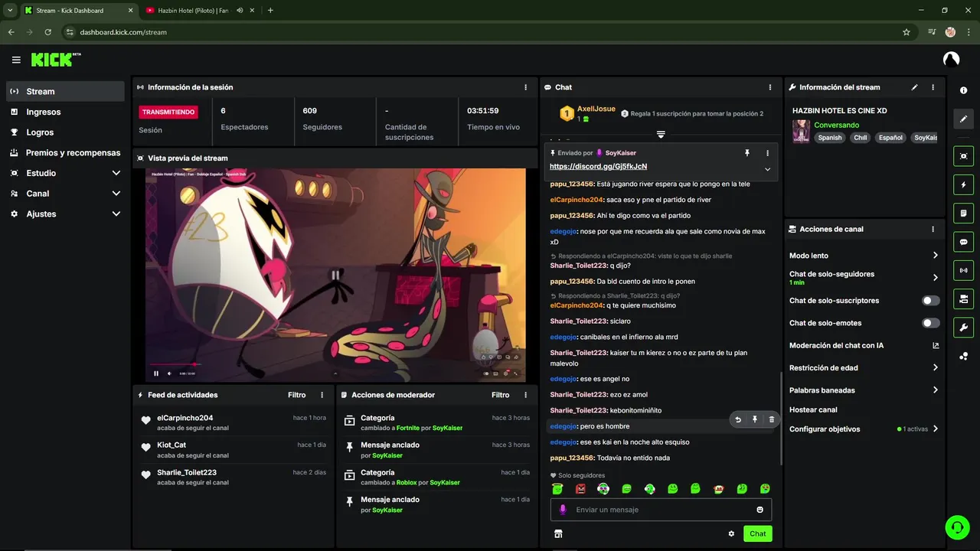Toggle moderator actions note widget icon
Image resolution: width=980 pixels, height=551 pixels.
[963, 213]
